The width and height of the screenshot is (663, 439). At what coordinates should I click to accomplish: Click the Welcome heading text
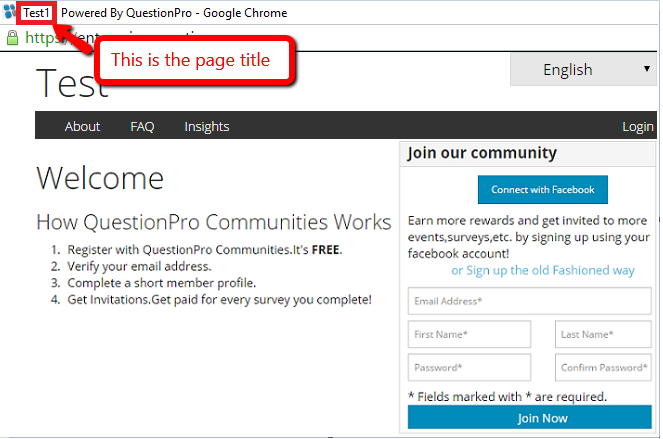100,178
